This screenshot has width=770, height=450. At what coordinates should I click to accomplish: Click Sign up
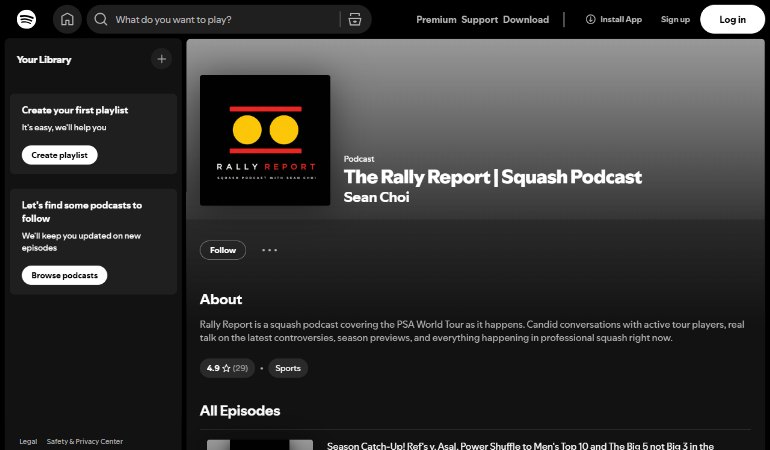coord(675,19)
